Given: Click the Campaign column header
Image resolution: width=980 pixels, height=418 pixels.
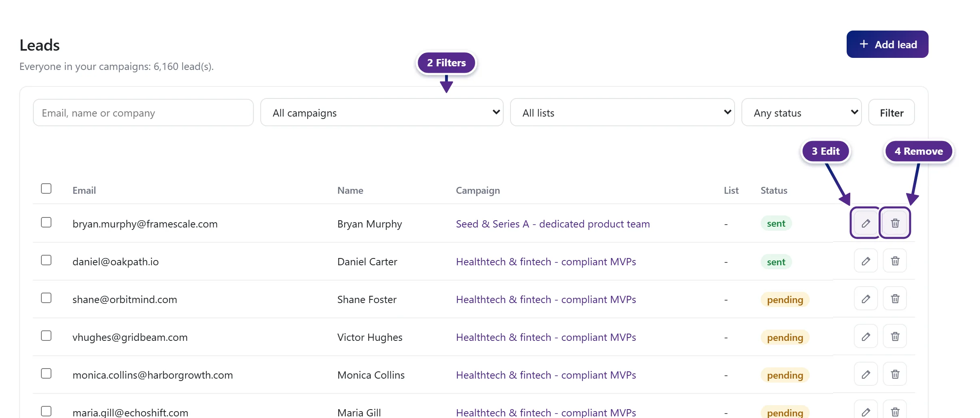Looking at the screenshot, I should click(x=478, y=191).
